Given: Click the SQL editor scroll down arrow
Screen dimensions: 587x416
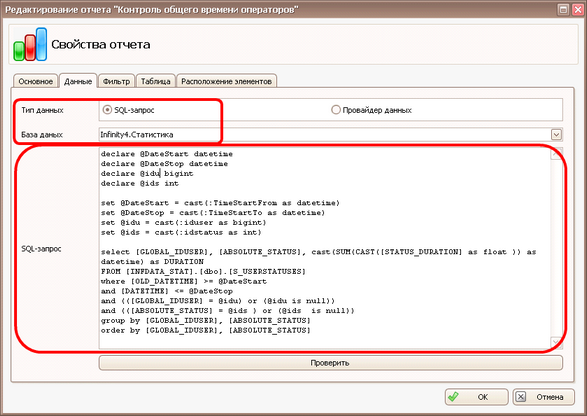Looking at the screenshot, I should tap(556, 343).
